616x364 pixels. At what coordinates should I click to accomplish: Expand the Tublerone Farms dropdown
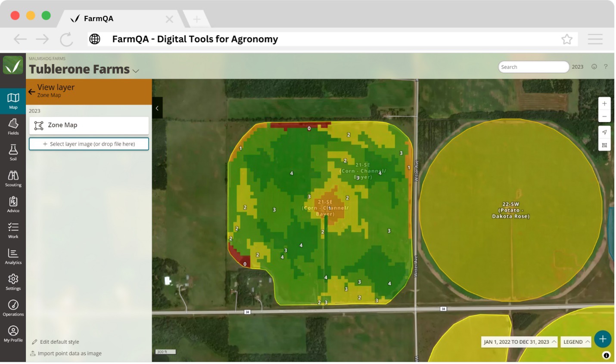pyautogui.click(x=136, y=71)
